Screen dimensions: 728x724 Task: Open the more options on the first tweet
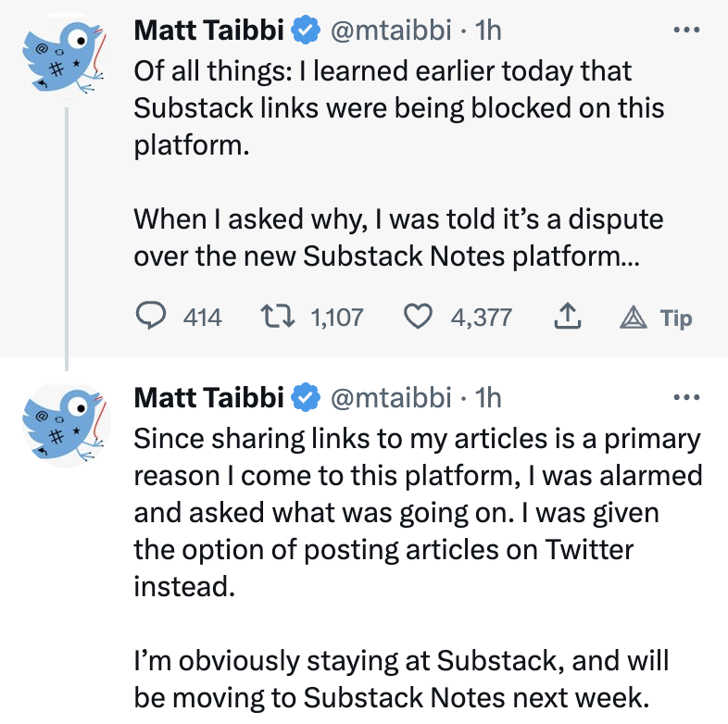coord(686,30)
